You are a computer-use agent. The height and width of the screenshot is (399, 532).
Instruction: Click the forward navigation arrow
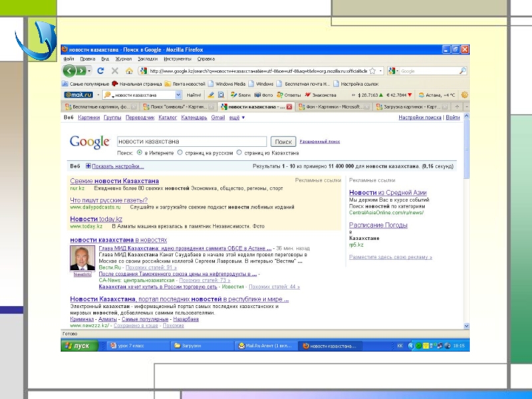point(81,71)
